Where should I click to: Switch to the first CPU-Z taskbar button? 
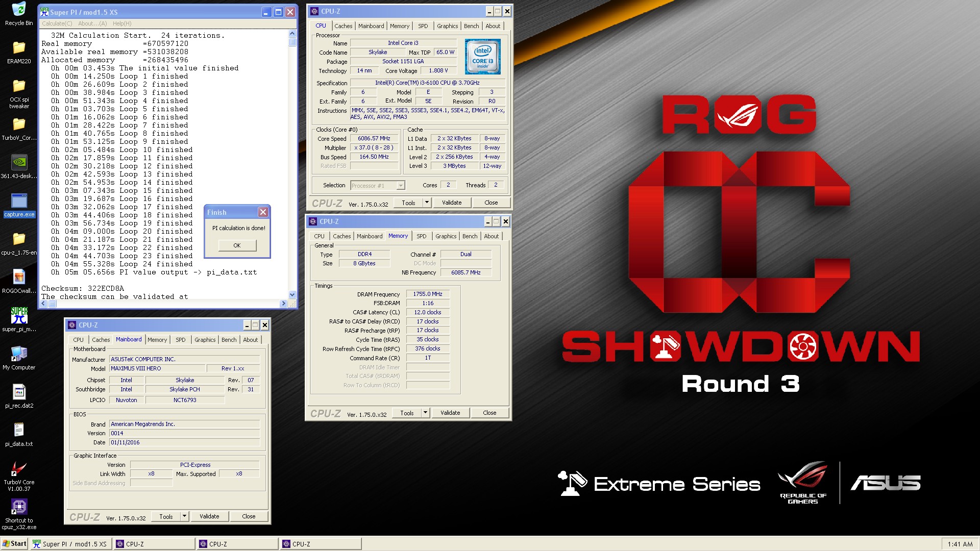[154, 544]
